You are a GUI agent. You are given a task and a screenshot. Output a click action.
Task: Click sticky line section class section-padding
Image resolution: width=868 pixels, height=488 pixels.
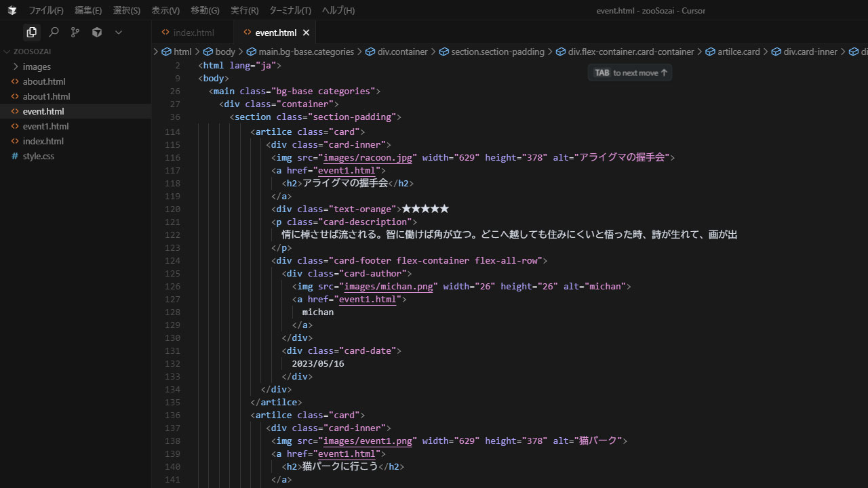315,117
